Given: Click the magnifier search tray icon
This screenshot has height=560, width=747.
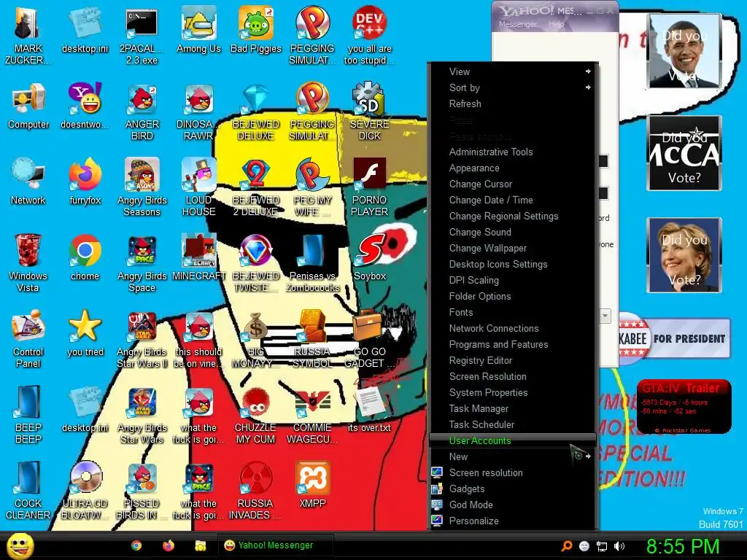Looking at the screenshot, I should click(566, 546).
